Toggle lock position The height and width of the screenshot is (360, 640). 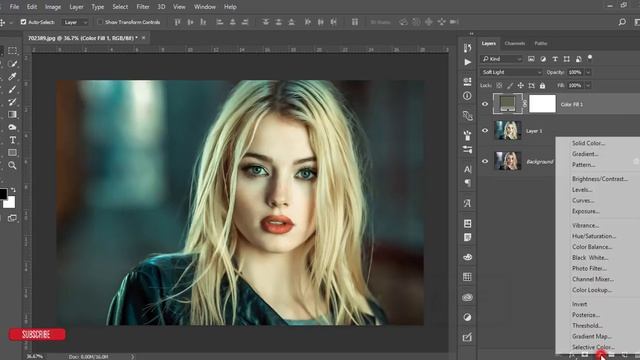tap(520, 86)
